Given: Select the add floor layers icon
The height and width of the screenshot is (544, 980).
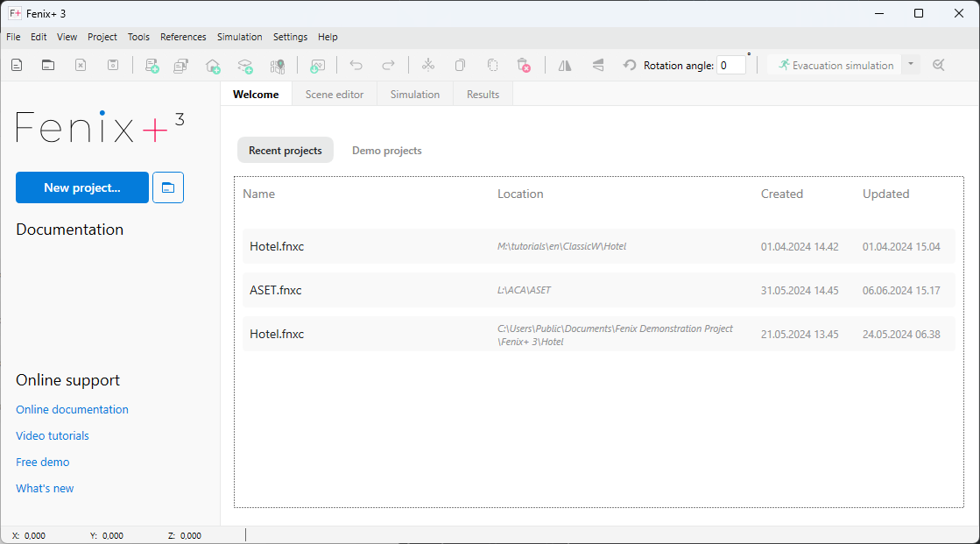Looking at the screenshot, I should [x=245, y=65].
